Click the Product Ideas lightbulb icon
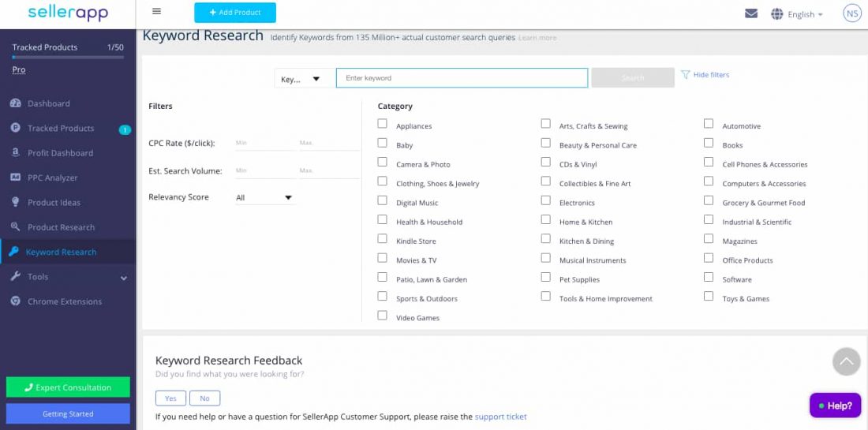Viewport: 868px width, 430px height. (16, 202)
